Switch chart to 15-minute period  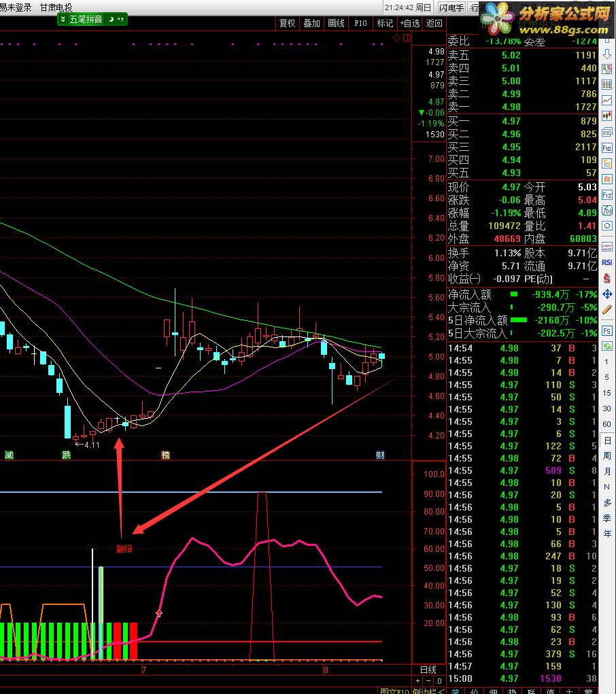point(606,393)
